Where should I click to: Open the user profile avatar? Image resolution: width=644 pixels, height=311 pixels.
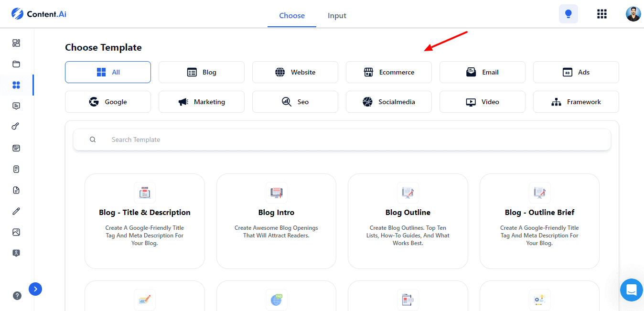(x=633, y=14)
